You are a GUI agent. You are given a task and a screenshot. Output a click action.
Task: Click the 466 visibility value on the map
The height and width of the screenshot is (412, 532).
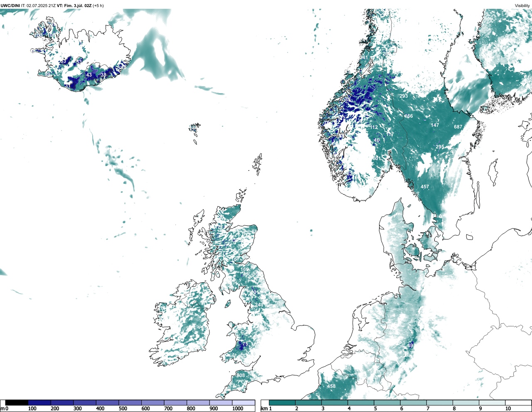tap(409, 116)
